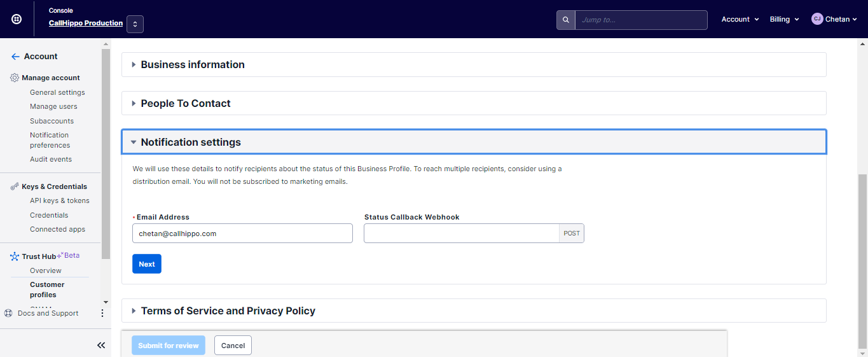Click the back arrow next to Account

point(15,57)
